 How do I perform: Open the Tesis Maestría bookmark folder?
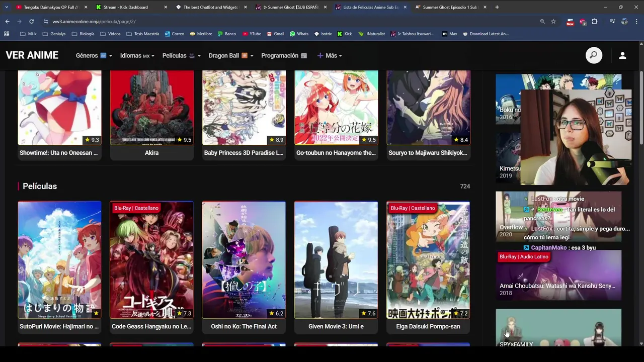pos(143,34)
